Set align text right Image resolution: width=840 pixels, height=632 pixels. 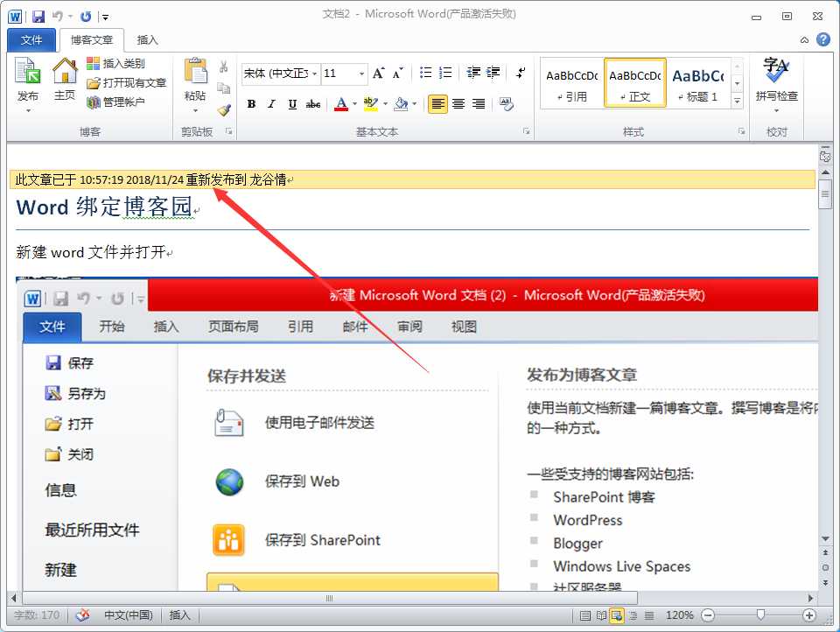tap(479, 103)
